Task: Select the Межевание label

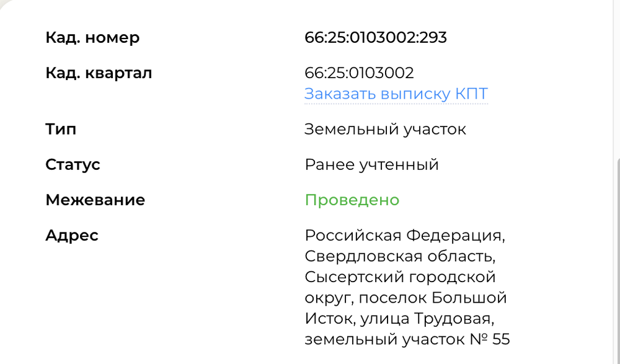Action: [x=95, y=200]
